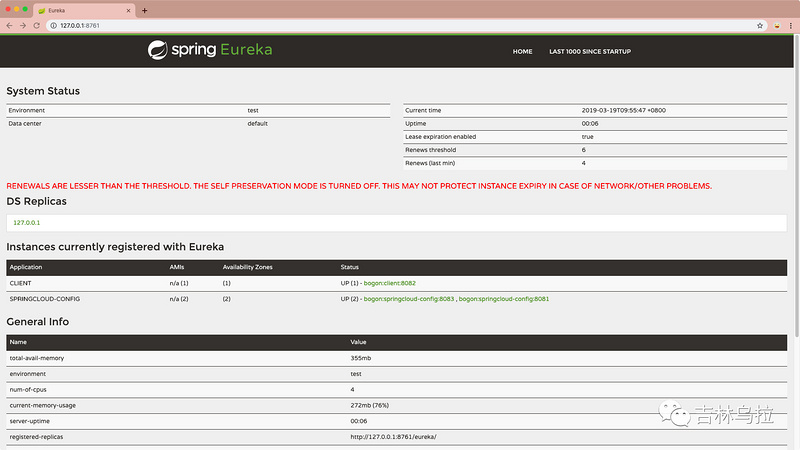
Task: Click the Data center row label
Action: click(x=25, y=123)
